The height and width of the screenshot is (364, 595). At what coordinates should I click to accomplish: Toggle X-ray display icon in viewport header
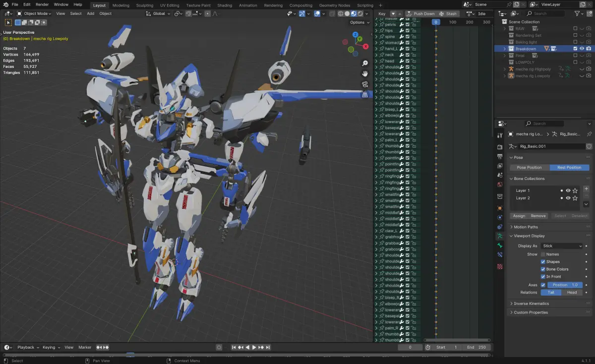[332, 14]
